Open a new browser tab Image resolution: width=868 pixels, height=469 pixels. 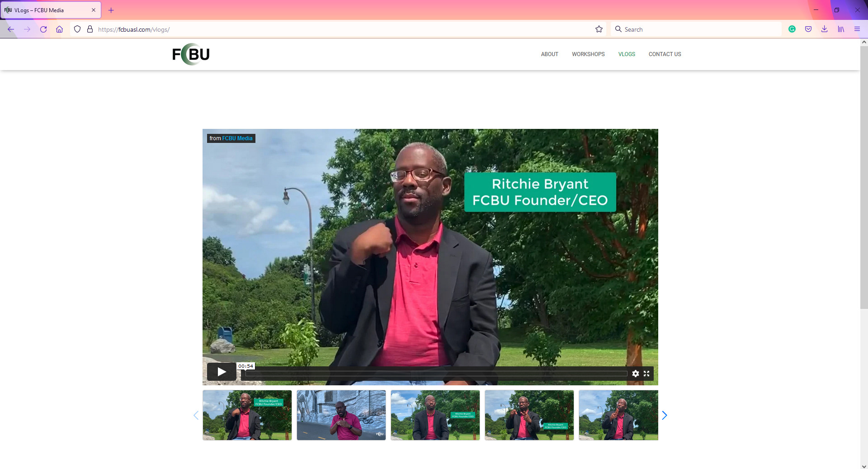pos(111,10)
